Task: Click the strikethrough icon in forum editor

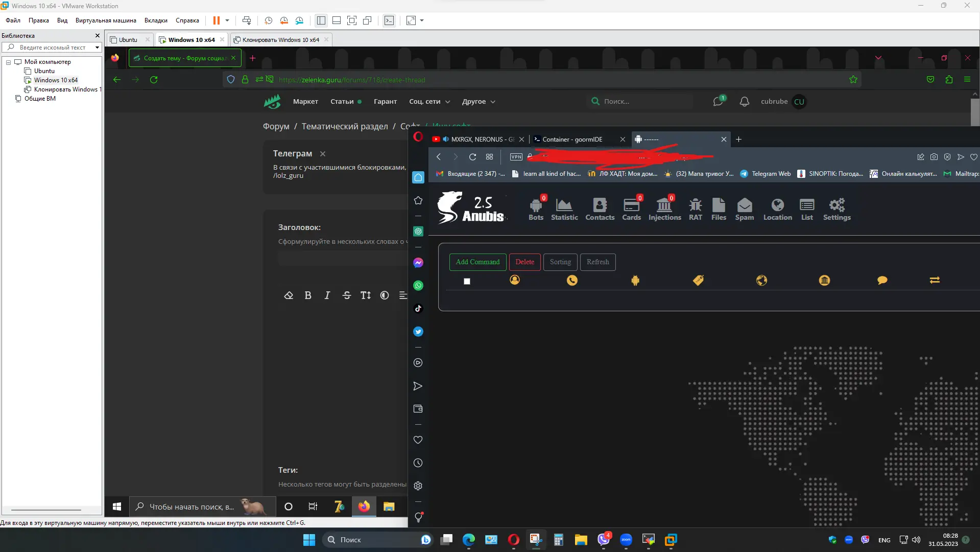Action: click(347, 295)
